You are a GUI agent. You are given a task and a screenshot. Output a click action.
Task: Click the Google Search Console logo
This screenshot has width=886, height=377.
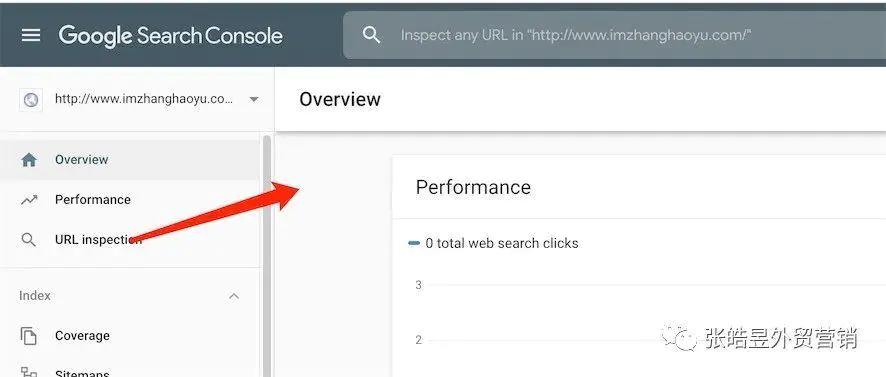(171, 36)
